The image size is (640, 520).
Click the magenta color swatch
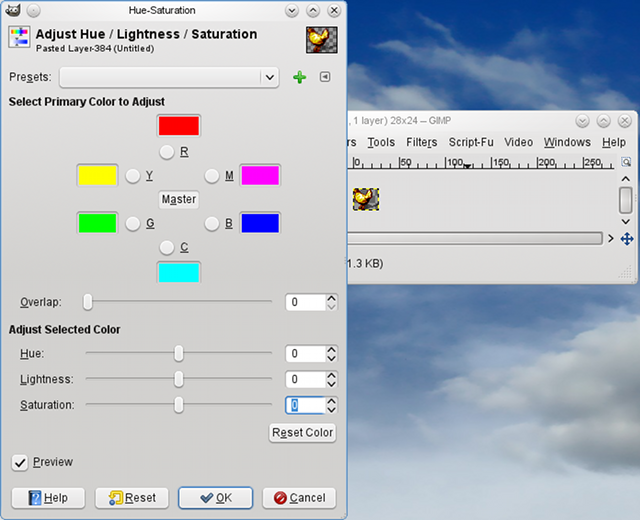(259, 176)
